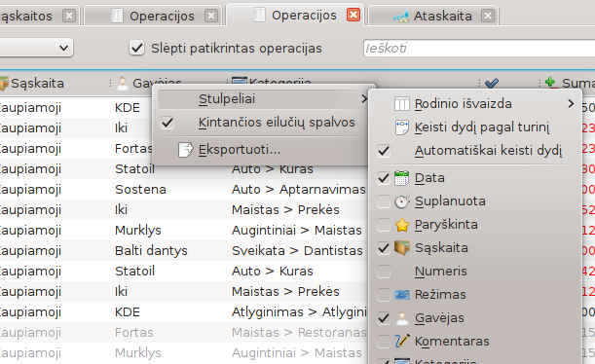
Task: Select the Balti dantys payee cell
Action: (151, 251)
